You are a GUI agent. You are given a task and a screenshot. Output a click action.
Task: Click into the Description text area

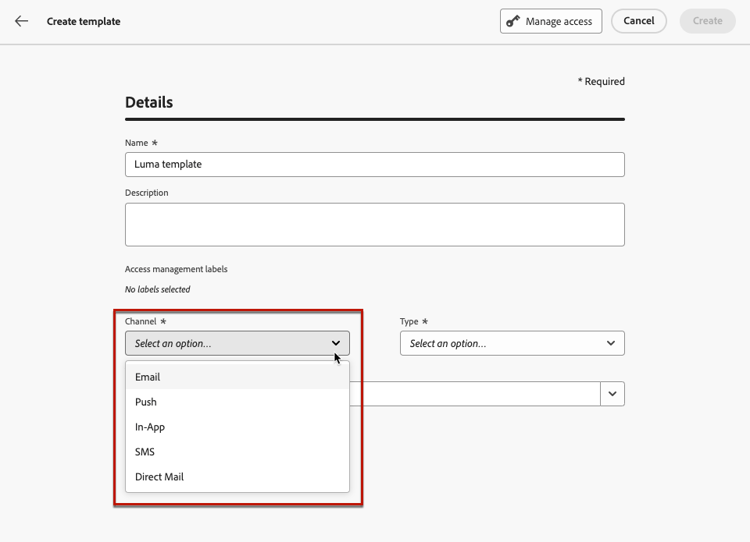coord(375,225)
